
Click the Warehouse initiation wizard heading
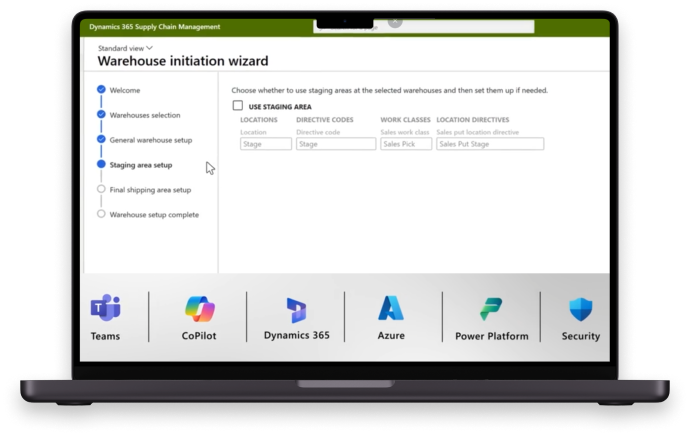tap(183, 61)
